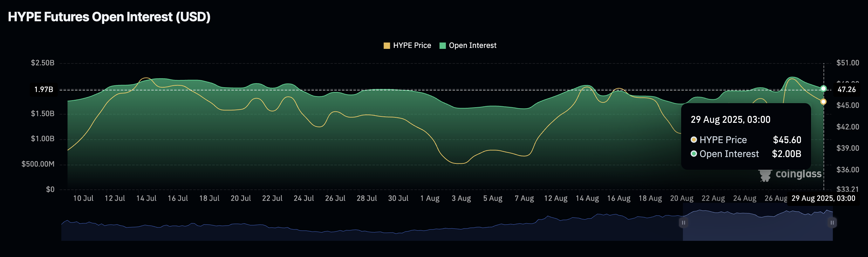868x257 pixels.
Task: Click the green Open Interest legend swatch
Action: click(x=442, y=46)
